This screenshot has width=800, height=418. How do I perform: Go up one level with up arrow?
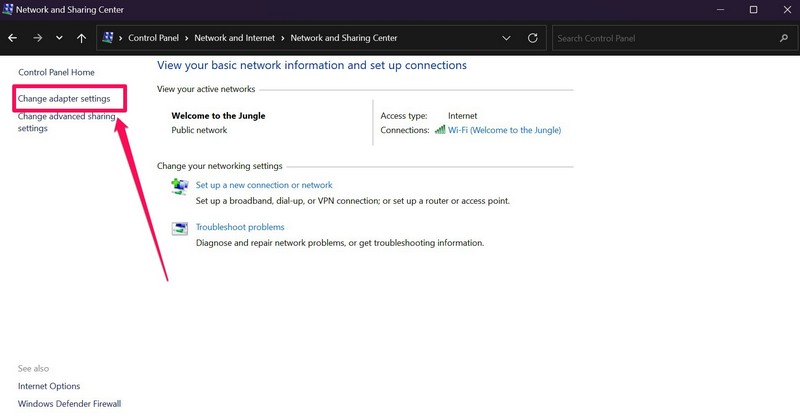click(x=81, y=38)
